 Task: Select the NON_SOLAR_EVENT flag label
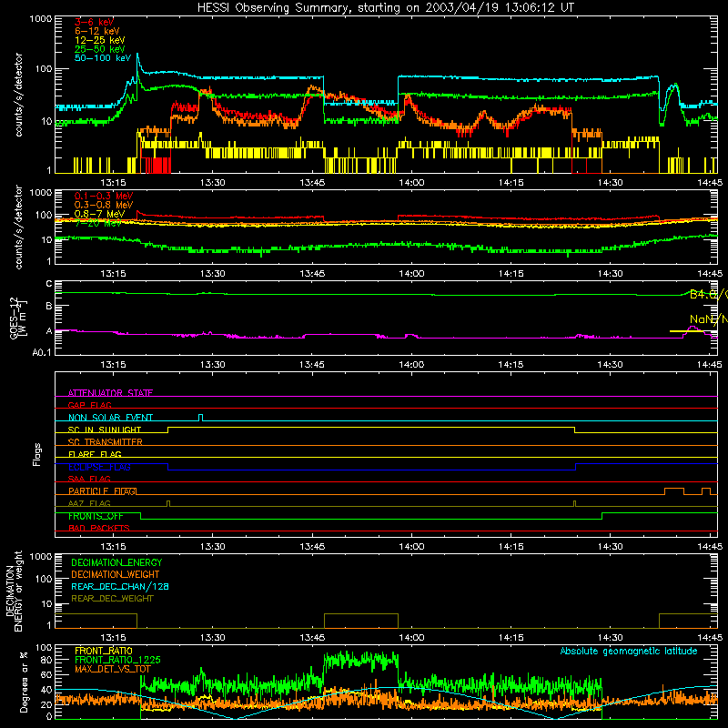pyautogui.click(x=110, y=418)
